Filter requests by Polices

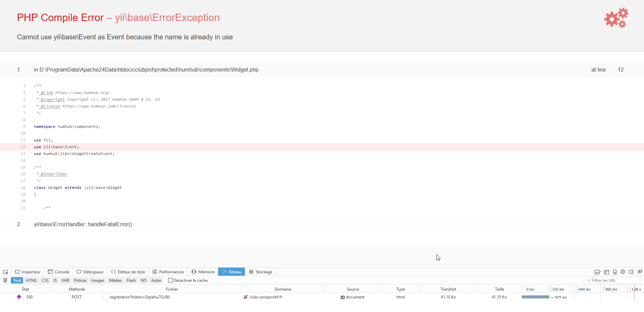click(x=80, y=280)
